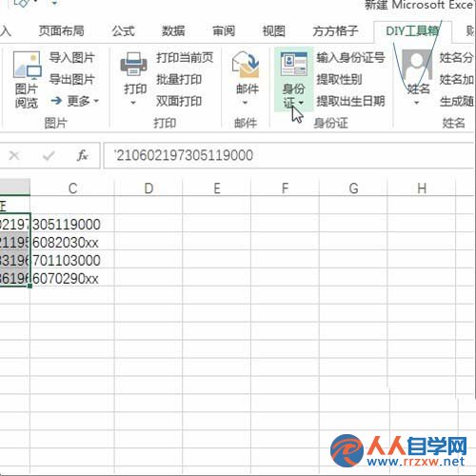Click the 打印 printer icon
Image resolution: width=476 pixels, height=476 pixels.
(133, 65)
